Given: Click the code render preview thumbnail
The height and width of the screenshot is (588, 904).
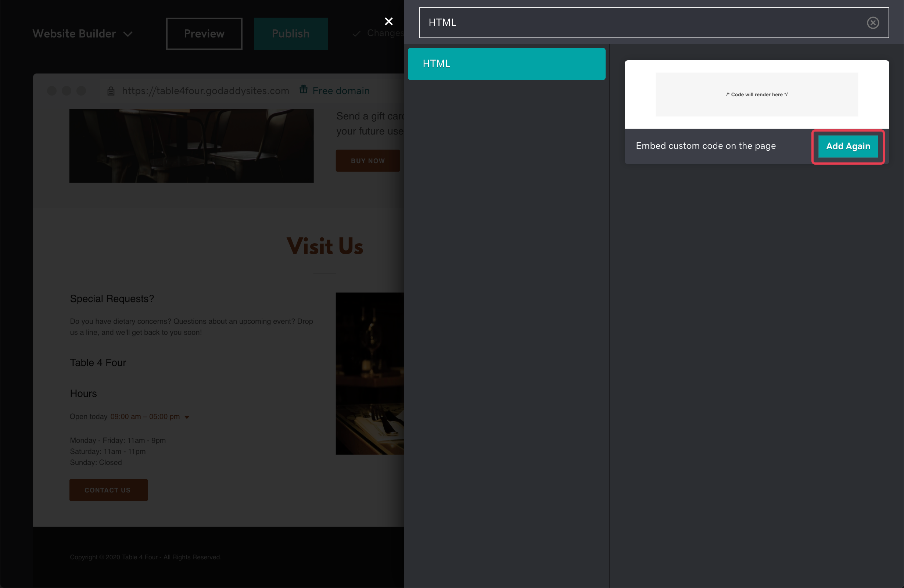Looking at the screenshot, I should point(756,94).
